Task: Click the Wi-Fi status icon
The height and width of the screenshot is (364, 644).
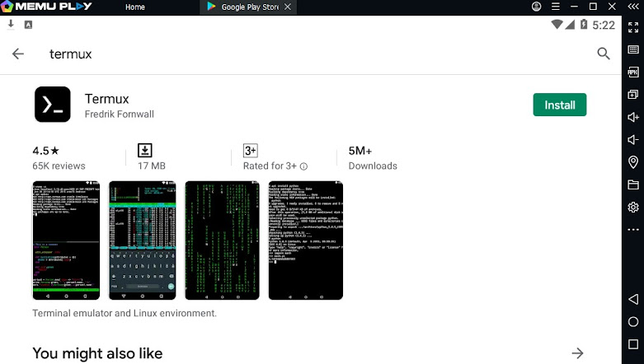Action: tap(557, 25)
